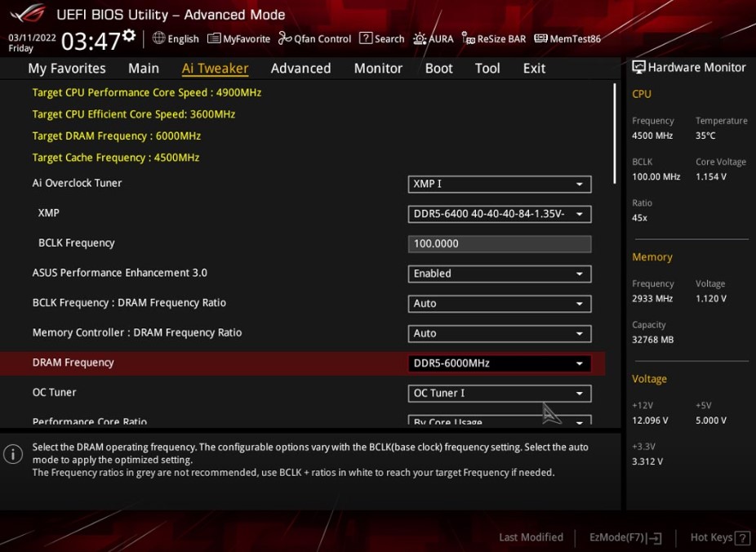Click the Ratio 45x value

[x=639, y=217]
